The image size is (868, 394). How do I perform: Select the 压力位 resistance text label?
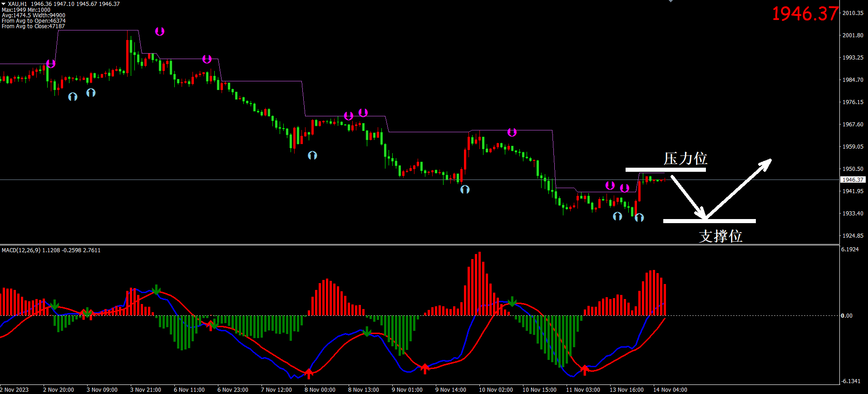pos(685,159)
